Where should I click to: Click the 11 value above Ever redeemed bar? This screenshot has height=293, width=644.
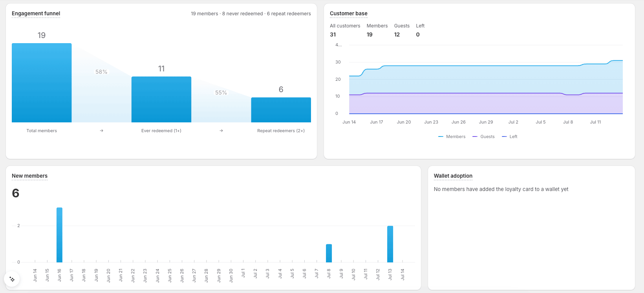161,69
